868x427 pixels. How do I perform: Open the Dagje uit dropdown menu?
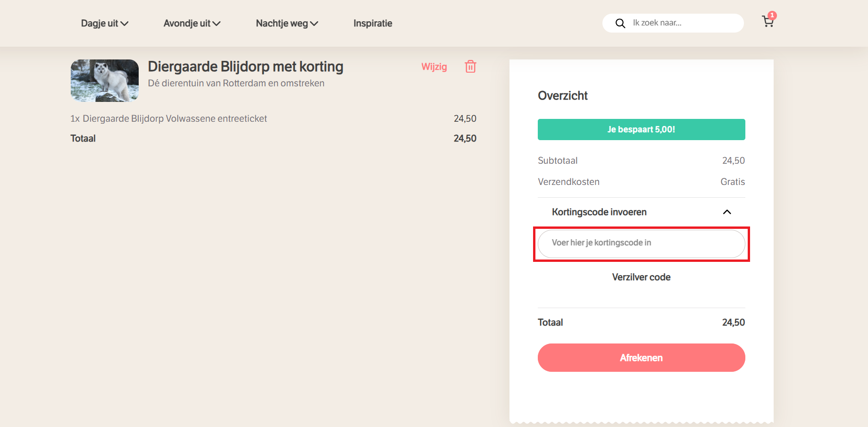[x=104, y=23]
